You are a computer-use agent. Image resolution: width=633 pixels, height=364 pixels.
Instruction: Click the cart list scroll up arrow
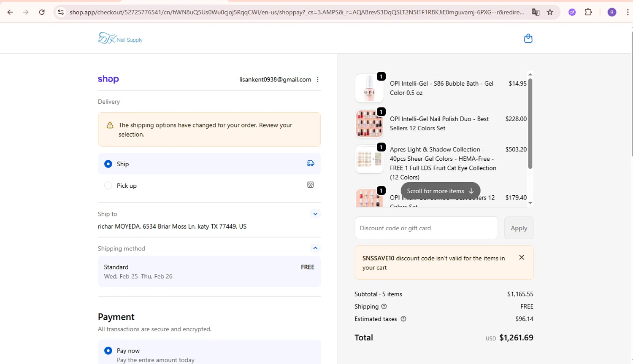(x=530, y=74)
